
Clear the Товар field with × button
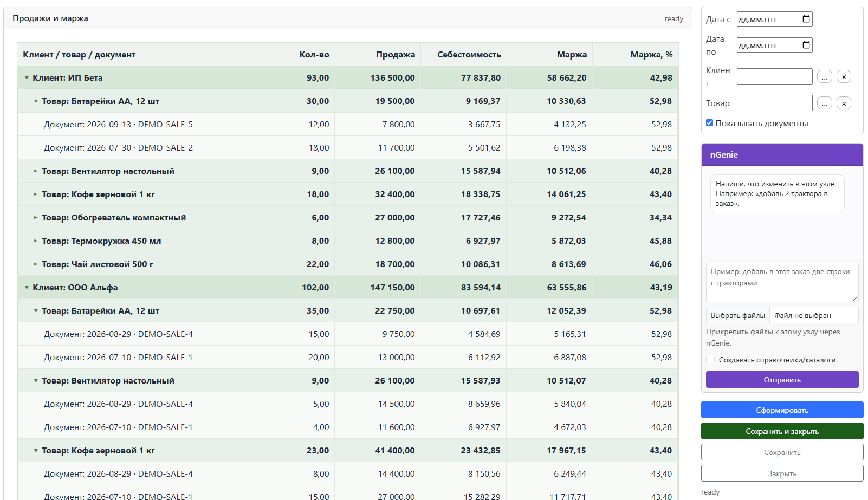click(x=844, y=103)
